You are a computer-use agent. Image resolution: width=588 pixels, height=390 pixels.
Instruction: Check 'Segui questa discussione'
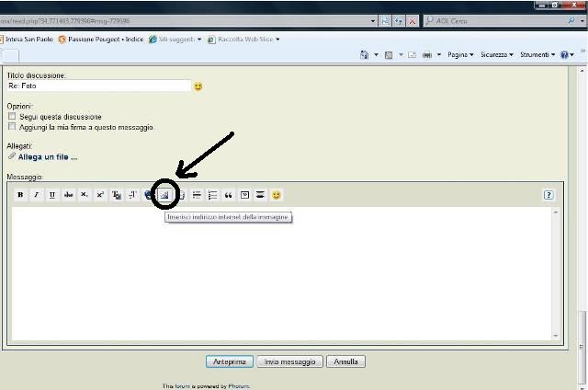[12, 116]
